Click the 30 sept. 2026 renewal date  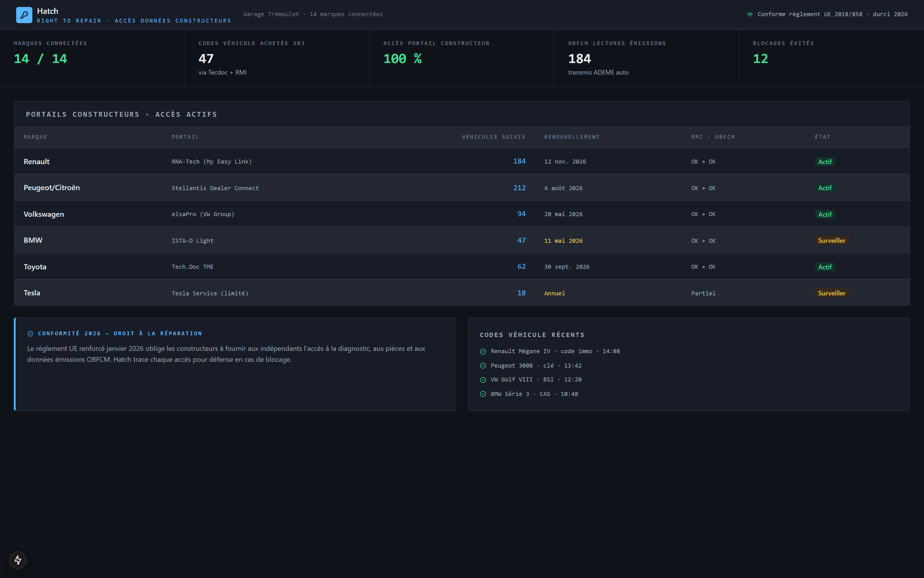point(567,267)
